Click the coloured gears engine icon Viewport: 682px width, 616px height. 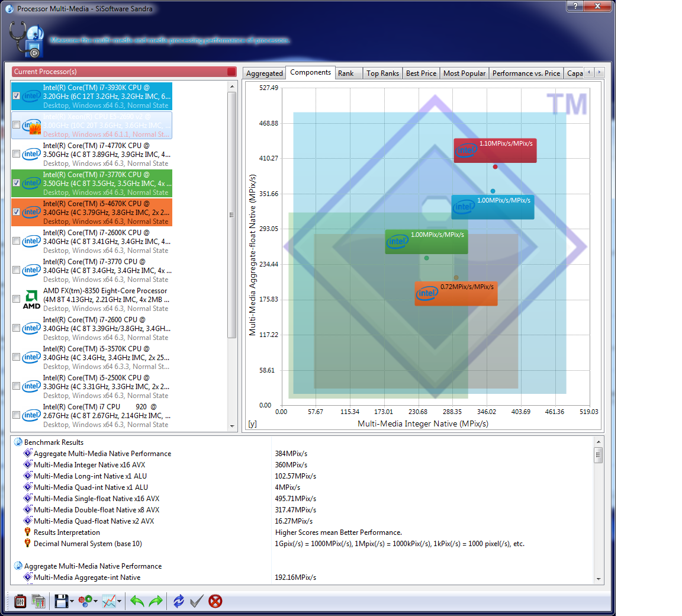(85, 601)
